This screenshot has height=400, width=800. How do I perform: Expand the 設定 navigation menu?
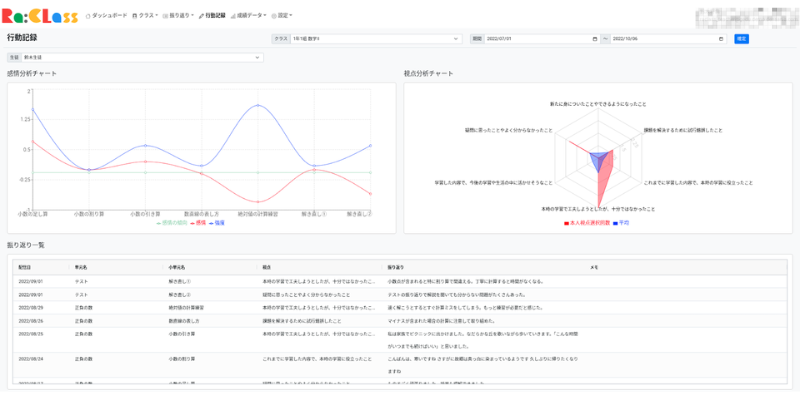coord(282,16)
